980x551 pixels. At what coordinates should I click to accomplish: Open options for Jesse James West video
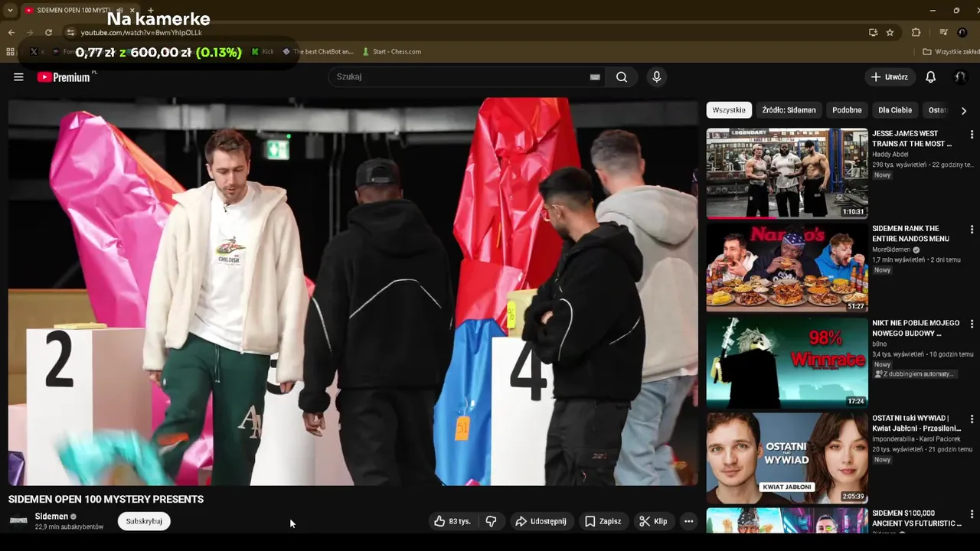972,135
